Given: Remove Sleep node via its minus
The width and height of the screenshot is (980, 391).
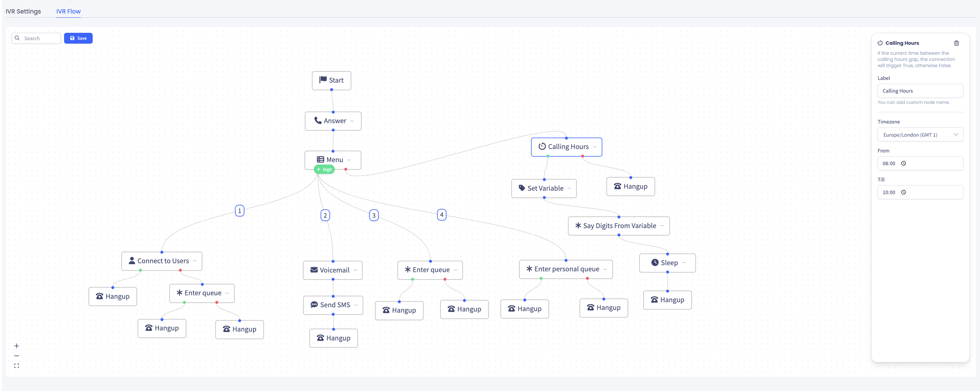Looking at the screenshot, I should pyautogui.click(x=684, y=263).
